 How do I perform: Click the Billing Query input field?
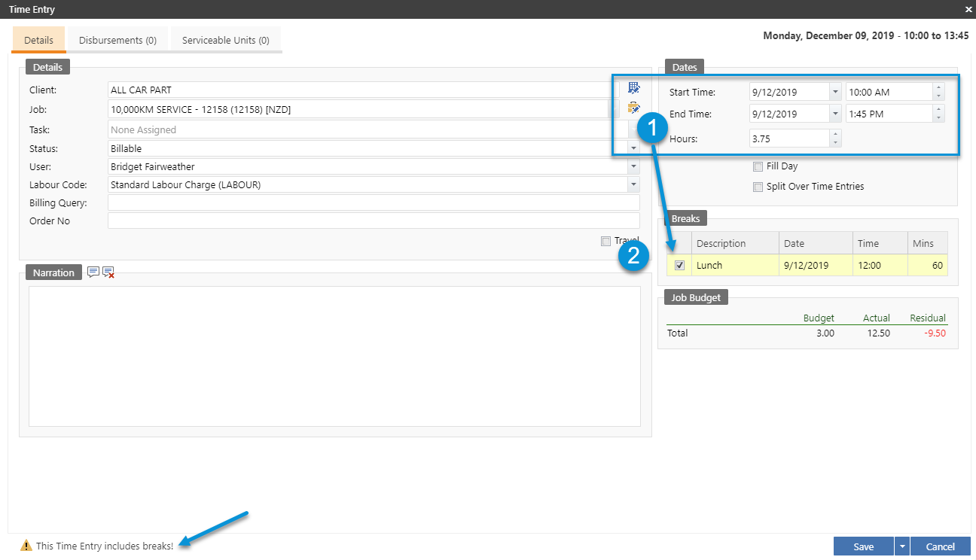[x=374, y=202]
